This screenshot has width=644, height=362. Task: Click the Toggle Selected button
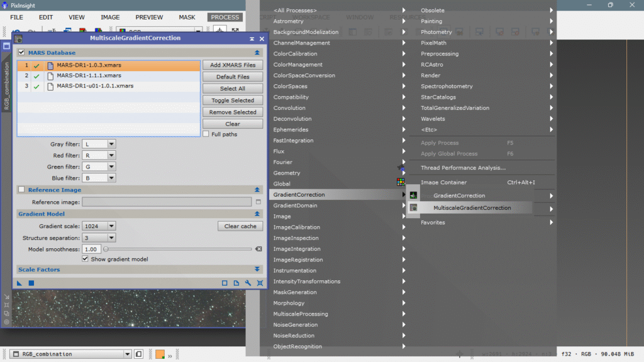[233, 101]
